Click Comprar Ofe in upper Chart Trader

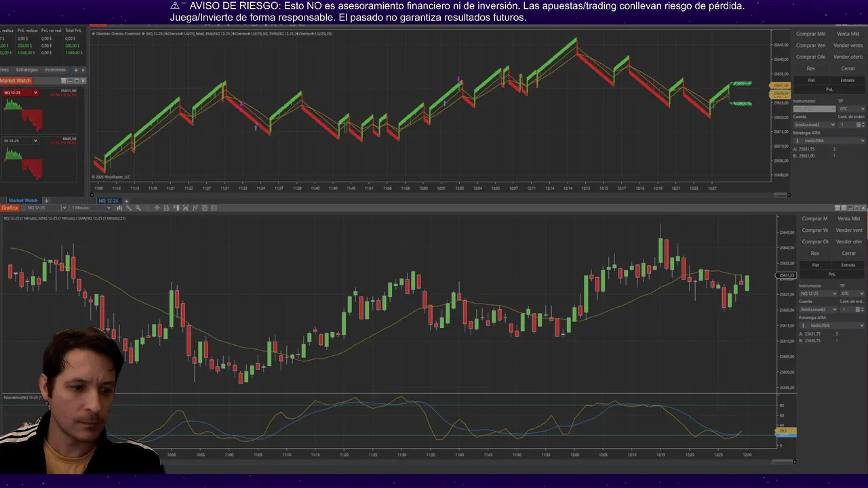(811, 57)
